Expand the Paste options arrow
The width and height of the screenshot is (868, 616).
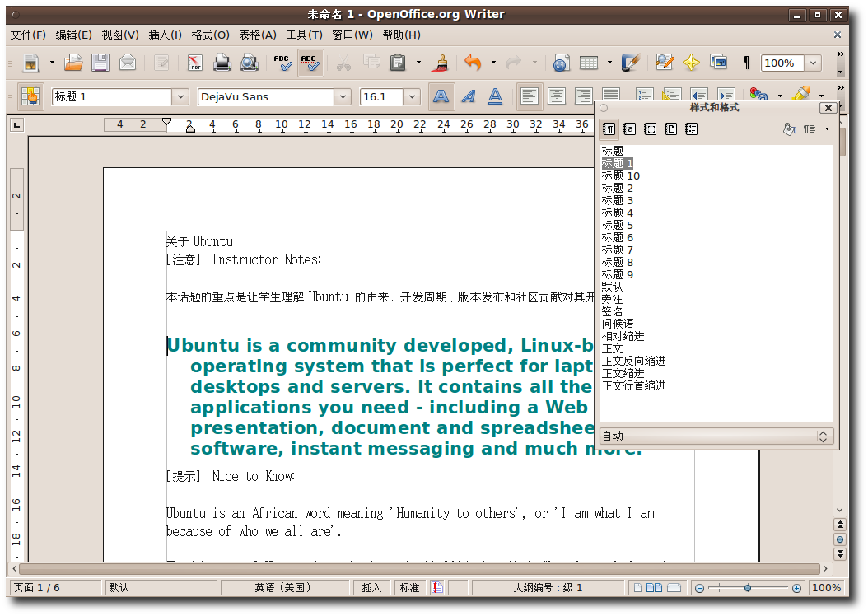coord(418,63)
